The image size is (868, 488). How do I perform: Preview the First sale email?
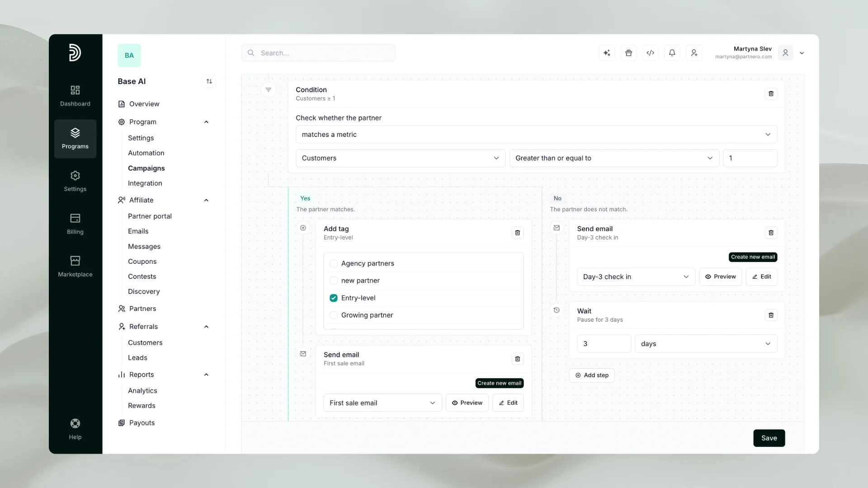[467, 403]
